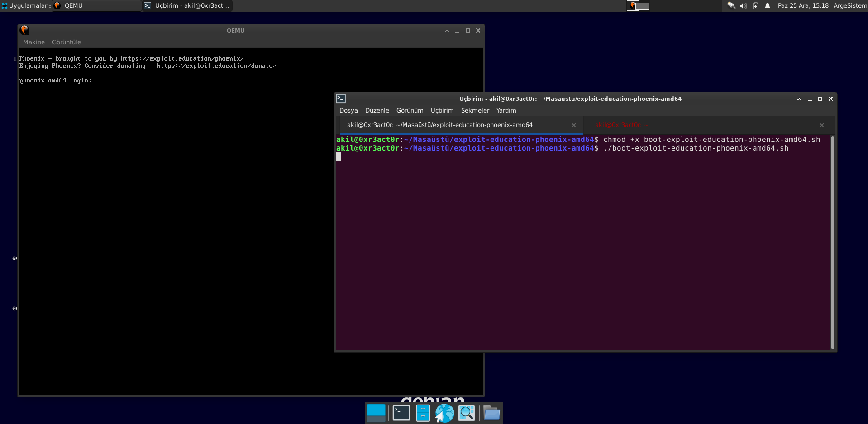Roll up the QEMU window with the arrow button
868x424 pixels.
coord(447,31)
